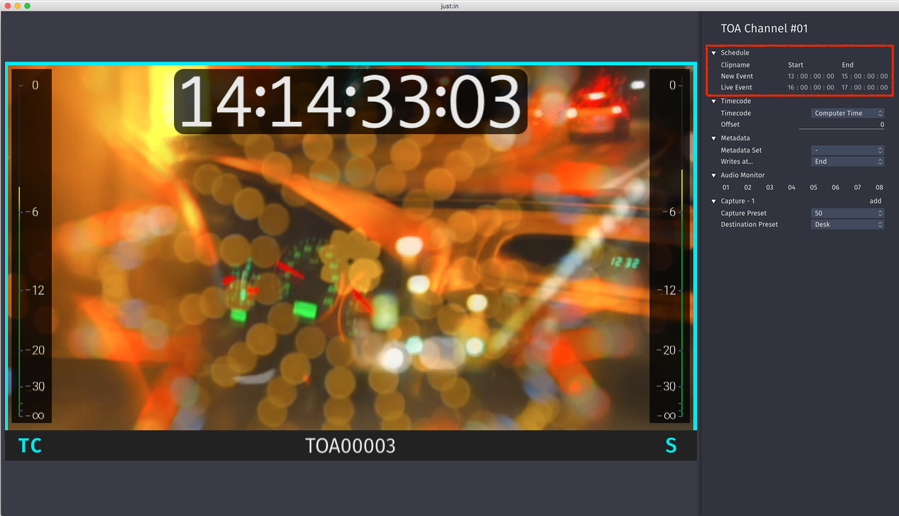Click the Start column header

795,65
